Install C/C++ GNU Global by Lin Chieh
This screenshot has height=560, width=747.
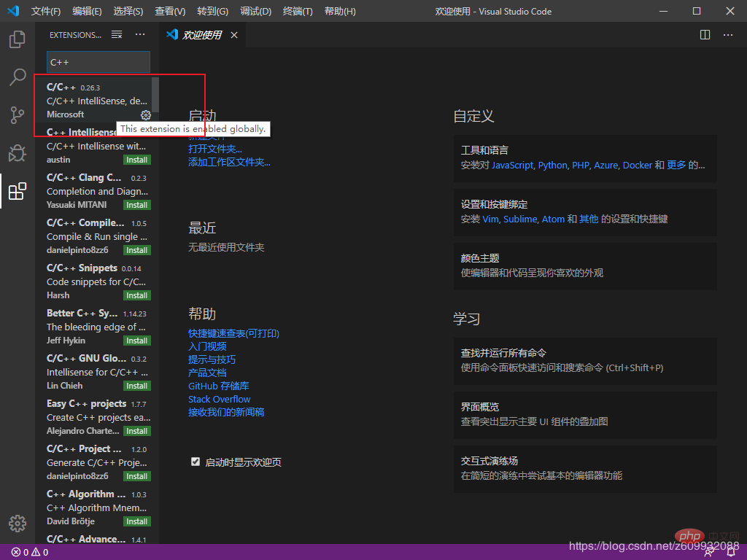136,386
